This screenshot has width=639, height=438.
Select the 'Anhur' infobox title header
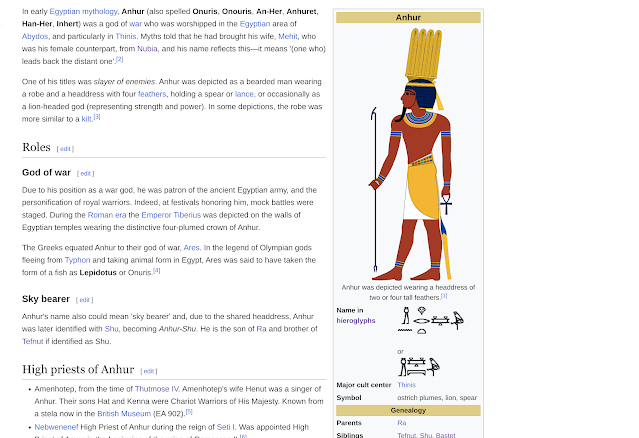pyautogui.click(x=408, y=17)
